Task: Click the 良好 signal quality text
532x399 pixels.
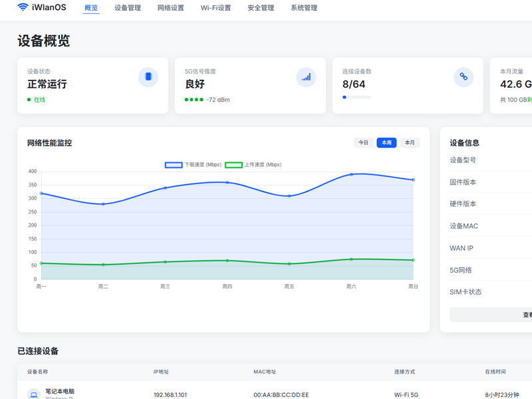Action: [195, 84]
